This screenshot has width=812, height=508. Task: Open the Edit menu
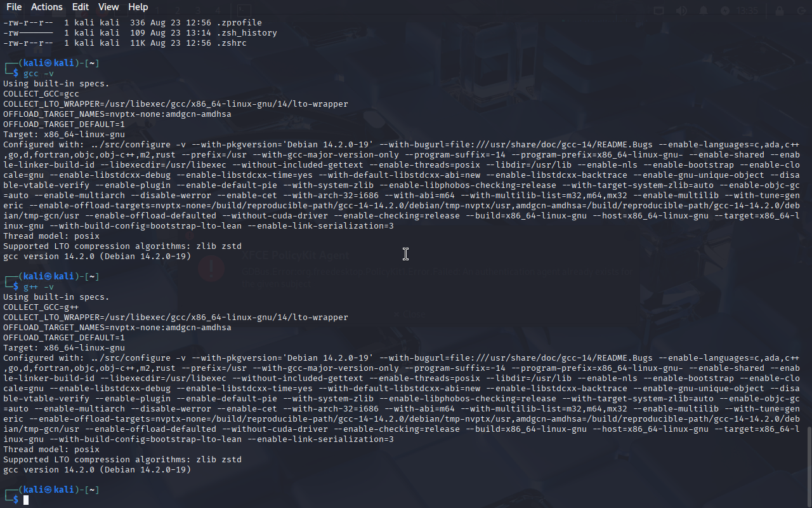(81, 7)
